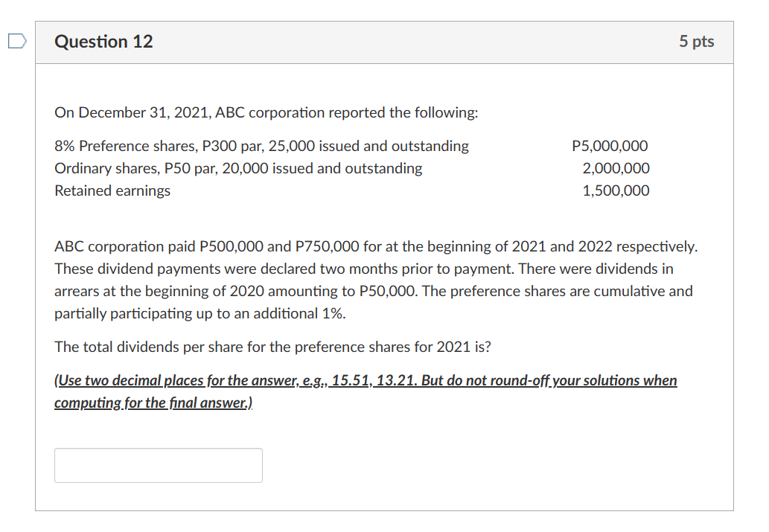
Task: Click the gray Question 12 title bar
Action: (383, 42)
